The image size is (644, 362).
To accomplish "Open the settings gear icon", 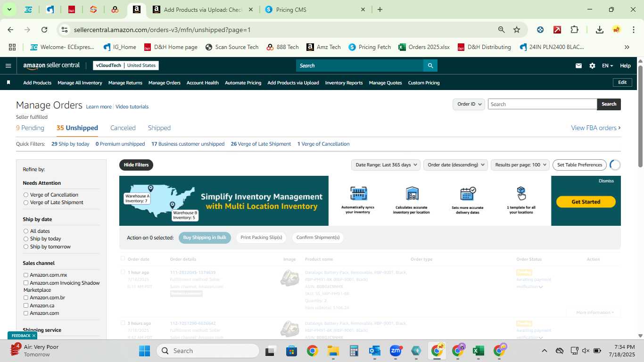I will (x=592, y=66).
